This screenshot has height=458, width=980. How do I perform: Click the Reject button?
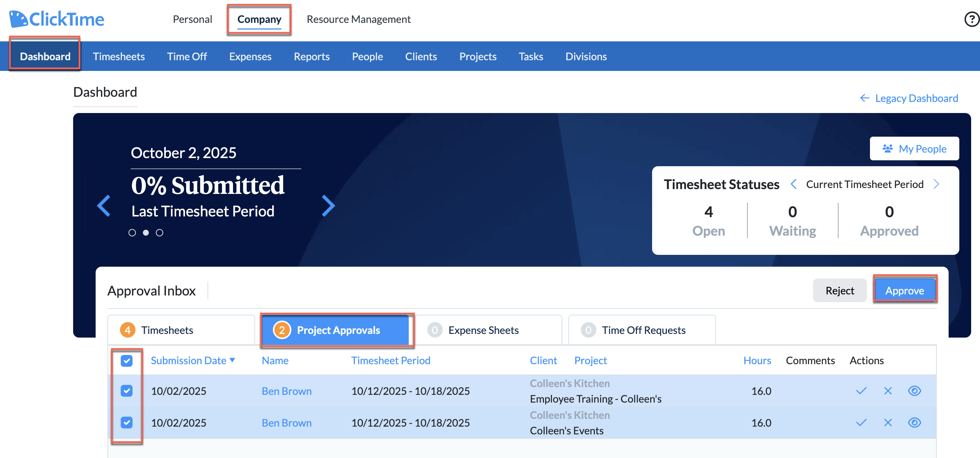click(840, 290)
